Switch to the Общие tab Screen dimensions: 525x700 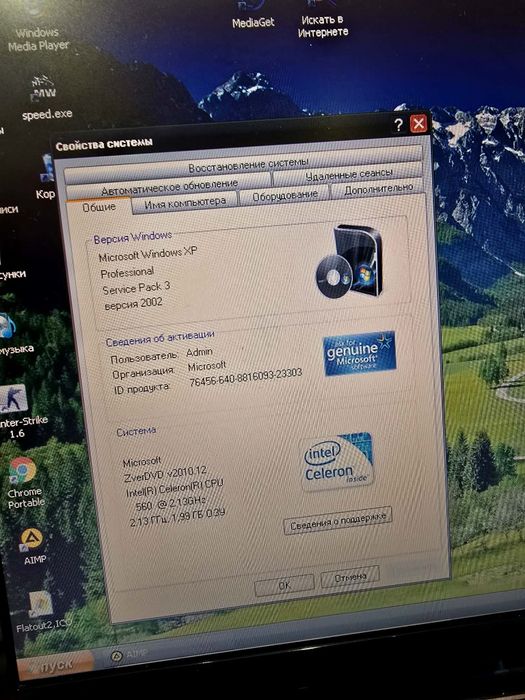coord(99,207)
